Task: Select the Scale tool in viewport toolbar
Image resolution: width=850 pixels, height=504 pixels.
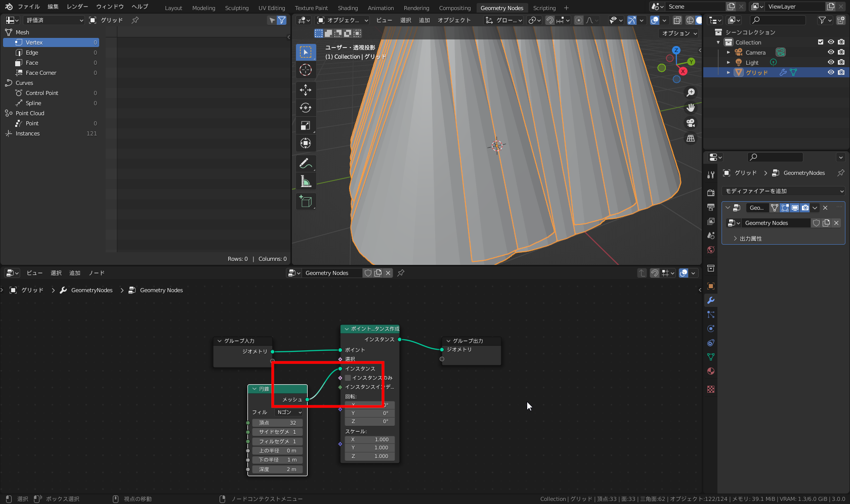Action: pyautogui.click(x=306, y=125)
